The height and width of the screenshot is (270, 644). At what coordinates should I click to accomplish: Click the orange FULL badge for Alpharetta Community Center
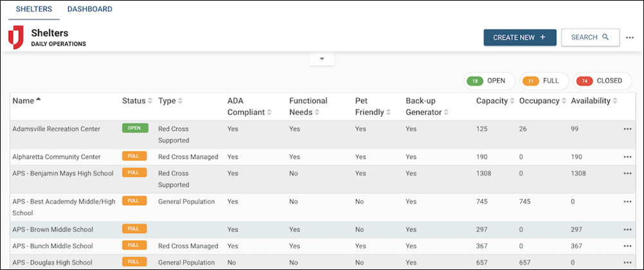135,156
